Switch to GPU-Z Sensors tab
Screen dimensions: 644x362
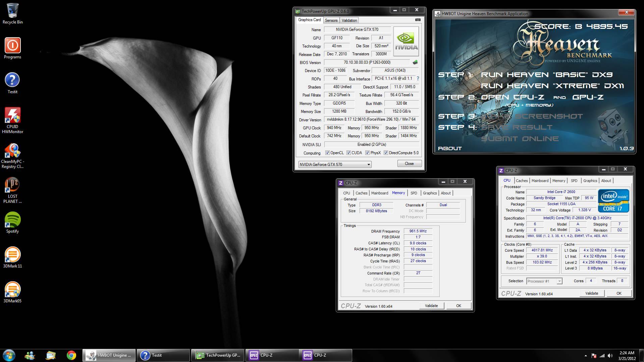pos(331,20)
